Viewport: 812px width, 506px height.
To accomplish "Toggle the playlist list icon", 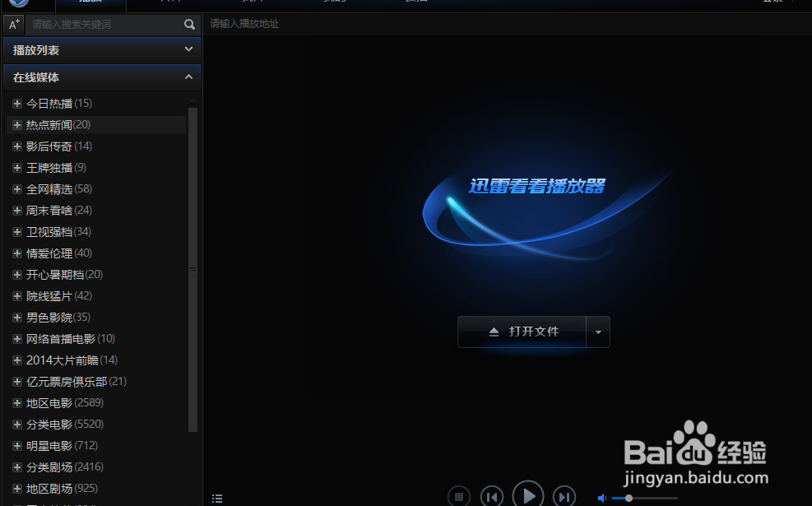I will pos(217,499).
